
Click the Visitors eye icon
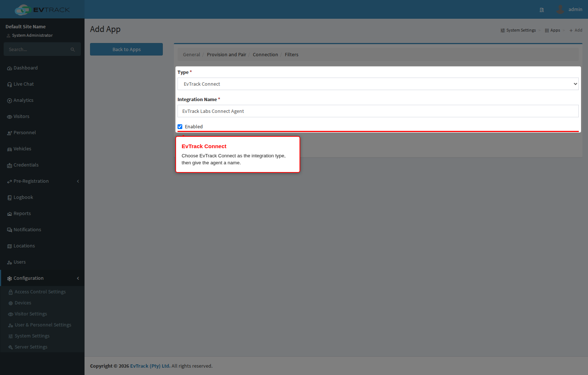point(10,117)
